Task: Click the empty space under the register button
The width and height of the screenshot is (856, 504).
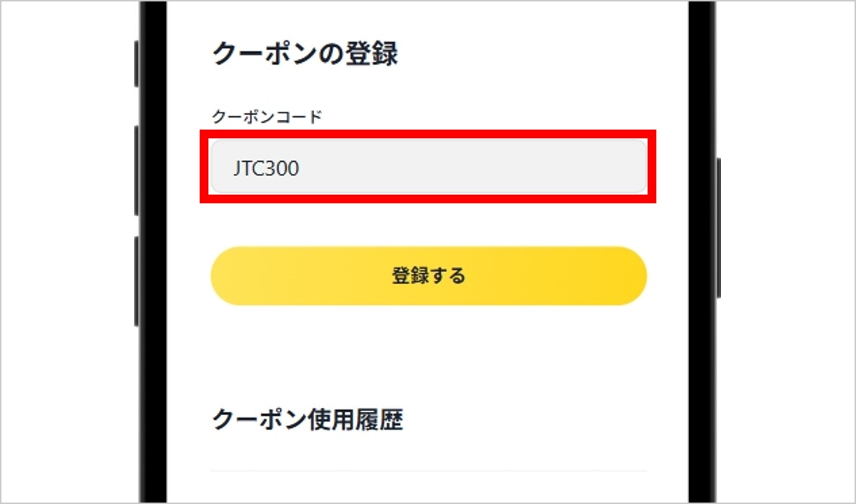Action: [x=429, y=347]
